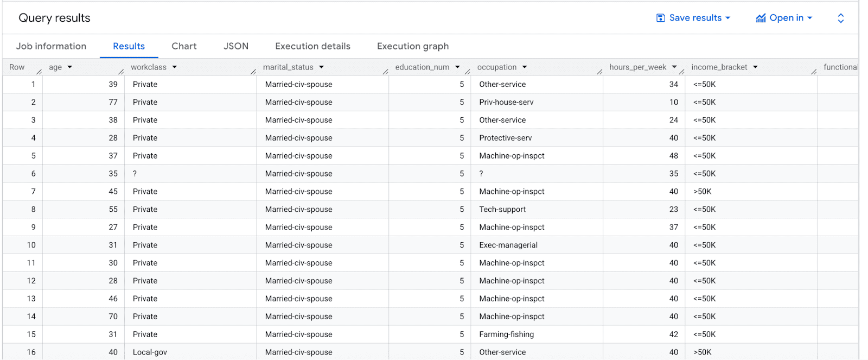
Task: Click the resize handle of workclass column
Action: point(253,71)
